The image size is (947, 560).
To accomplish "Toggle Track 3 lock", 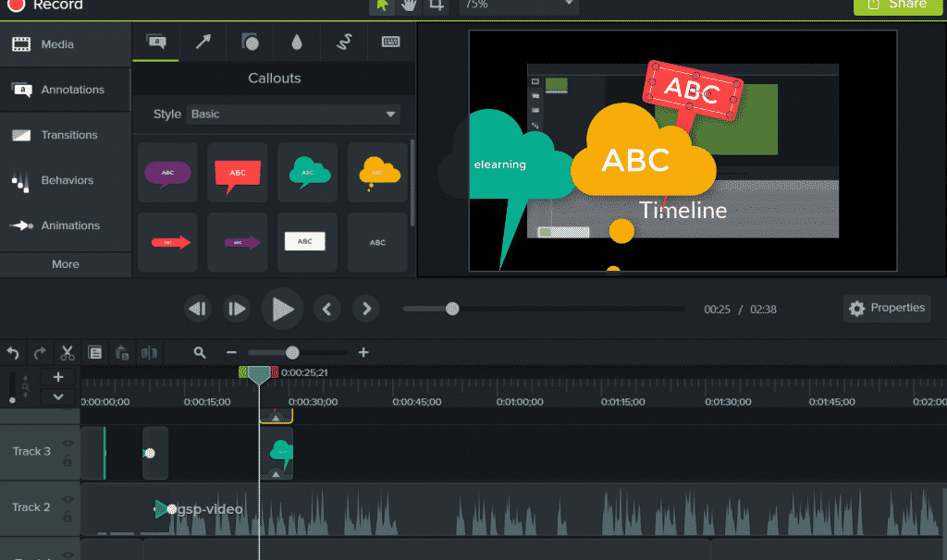I will point(68,461).
